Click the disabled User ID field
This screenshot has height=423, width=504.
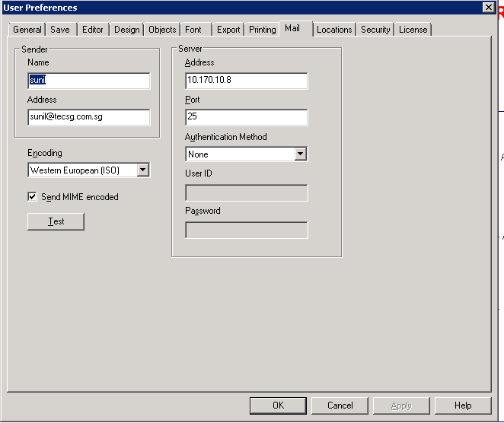[x=247, y=192]
